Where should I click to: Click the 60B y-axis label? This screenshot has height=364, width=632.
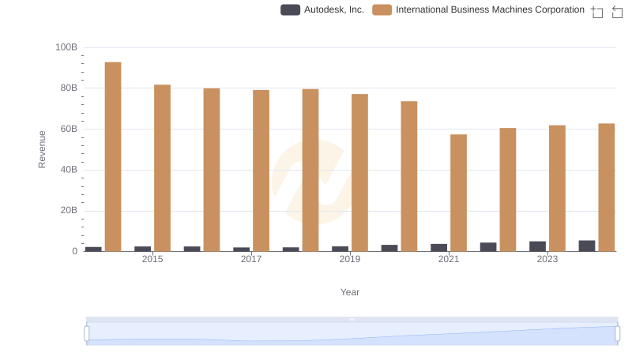pos(69,129)
